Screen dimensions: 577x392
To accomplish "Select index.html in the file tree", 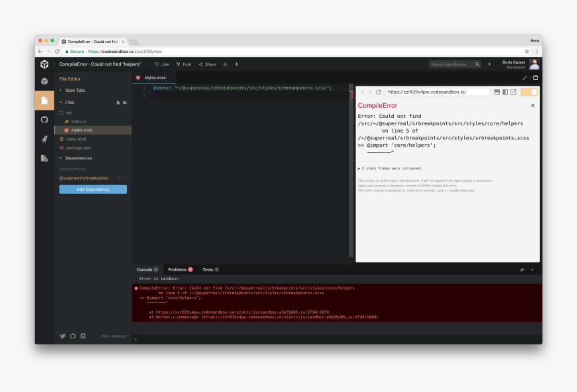I will (76, 139).
